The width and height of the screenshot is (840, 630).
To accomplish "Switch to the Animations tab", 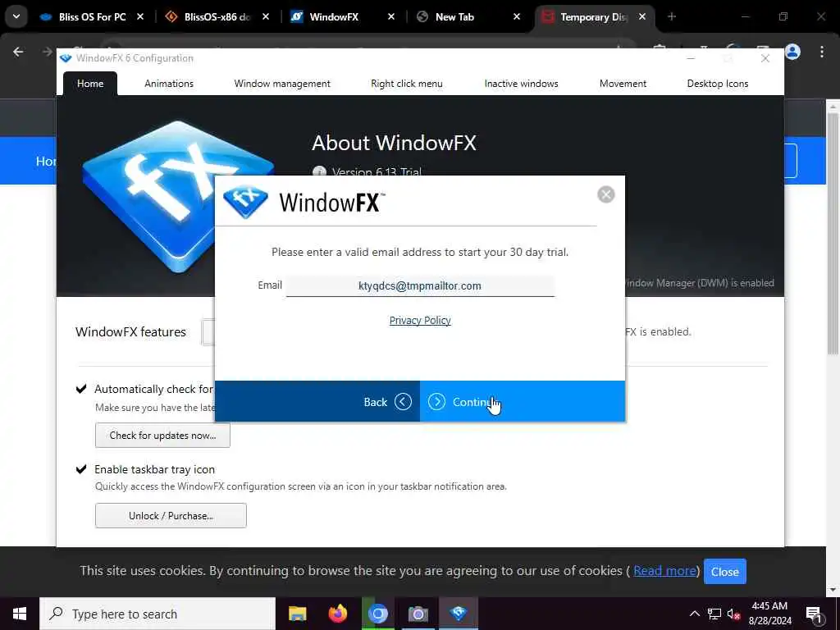I will tap(169, 84).
